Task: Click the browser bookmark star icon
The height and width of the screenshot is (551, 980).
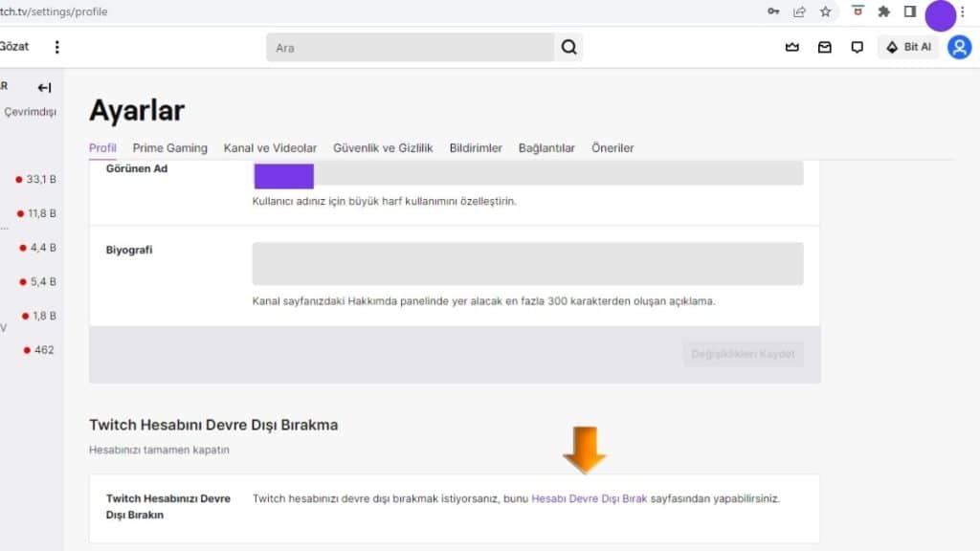Action: click(826, 11)
